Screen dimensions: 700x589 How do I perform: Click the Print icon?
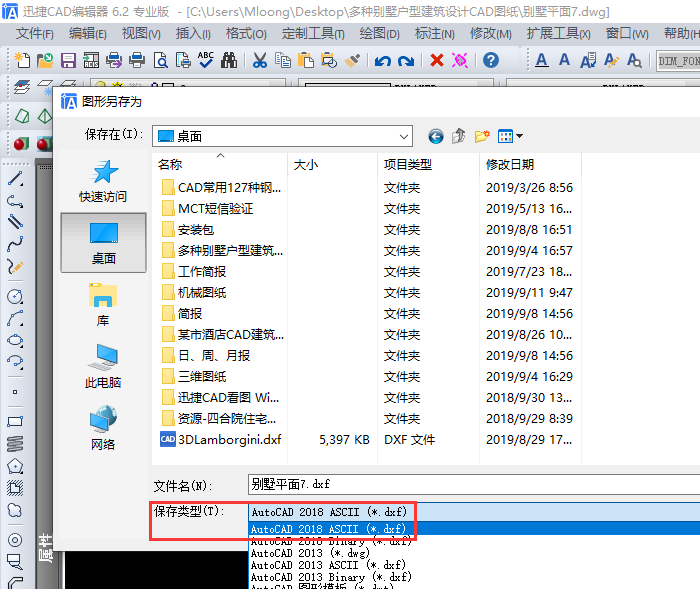pyautogui.click(x=137, y=60)
